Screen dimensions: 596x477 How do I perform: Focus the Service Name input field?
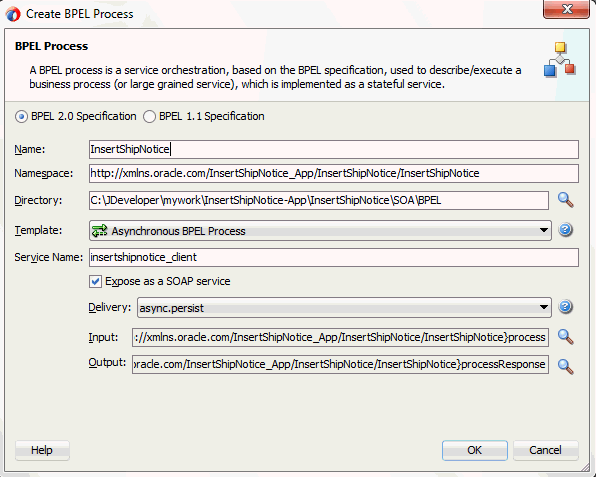tap(334, 257)
